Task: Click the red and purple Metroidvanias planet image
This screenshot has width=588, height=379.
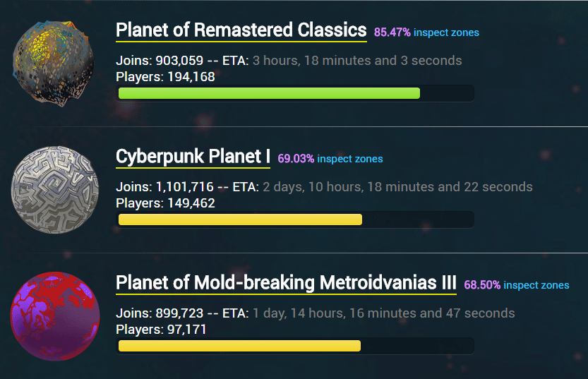Action: (x=55, y=316)
